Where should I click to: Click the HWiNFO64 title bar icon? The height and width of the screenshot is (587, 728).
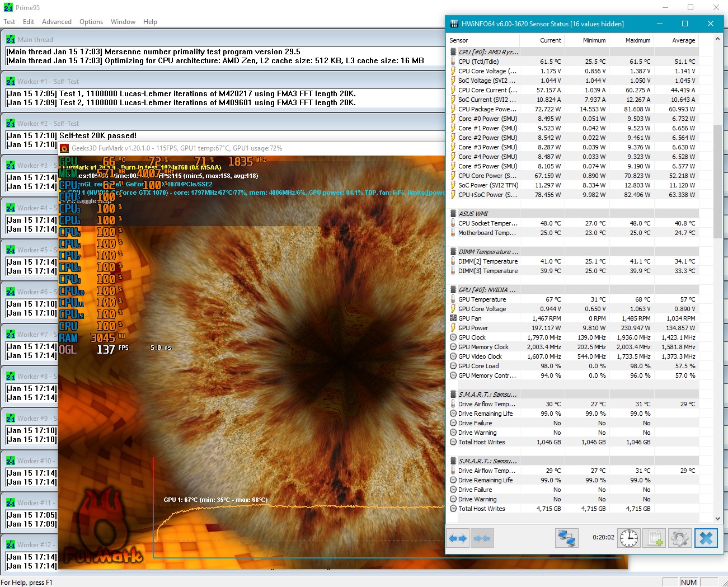(x=454, y=24)
